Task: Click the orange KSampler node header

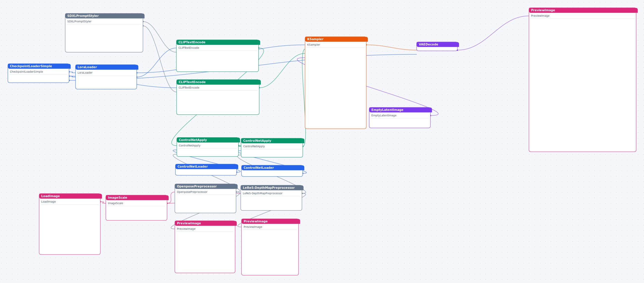Action: coord(336,39)
